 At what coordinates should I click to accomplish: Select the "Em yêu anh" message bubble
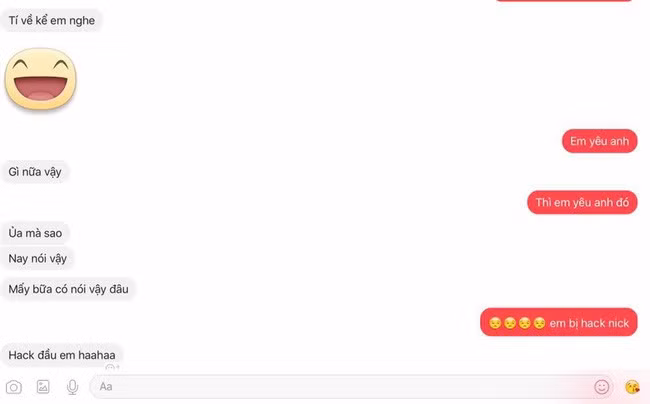coord(599,141)
